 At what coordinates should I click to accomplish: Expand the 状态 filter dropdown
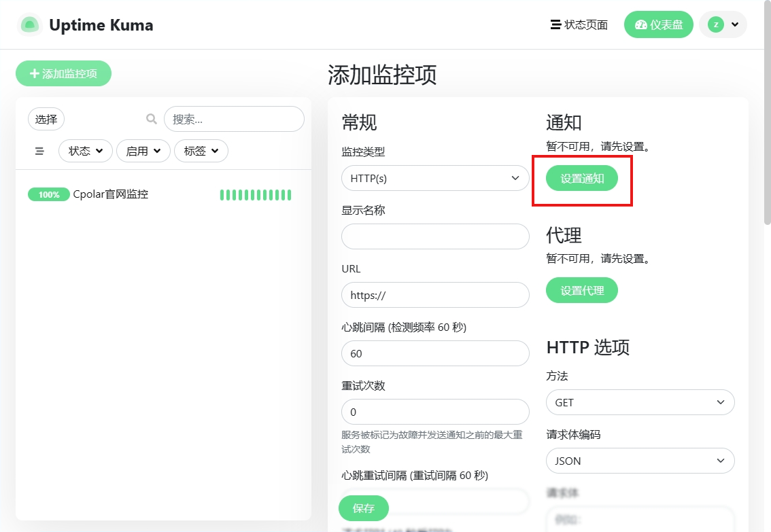pos(86,151)
